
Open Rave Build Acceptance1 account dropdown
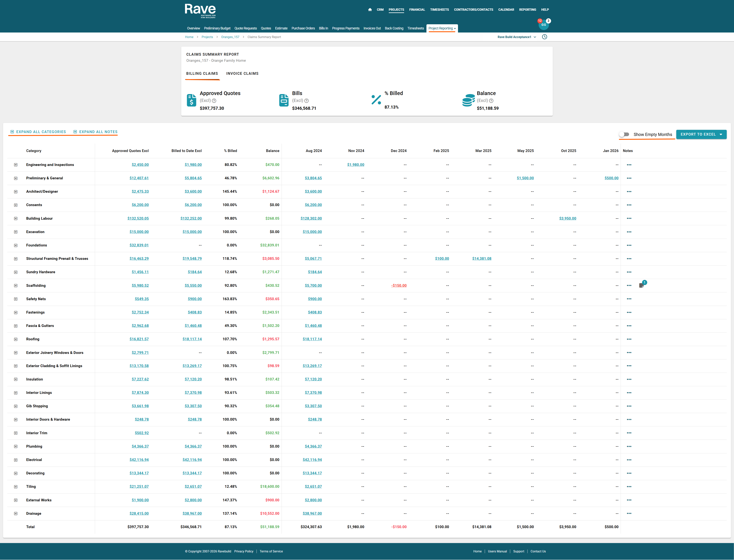(516, 37)
